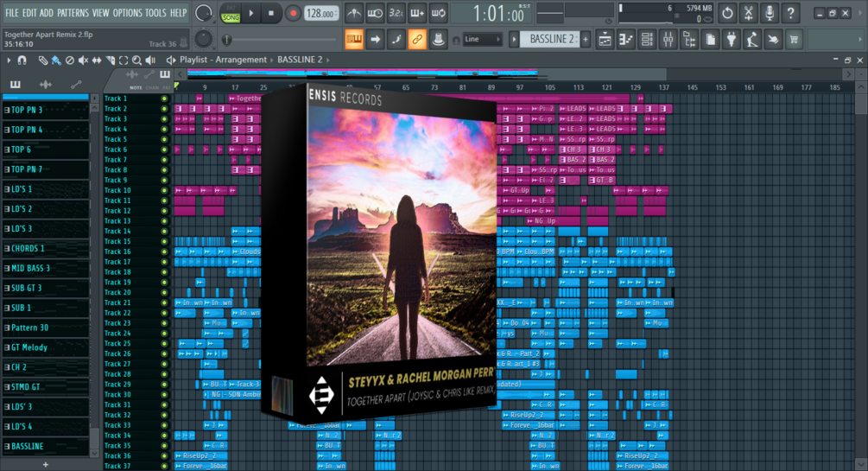Open the Mixer view
This screenshot has height=471, width=868.
(668, 40)
